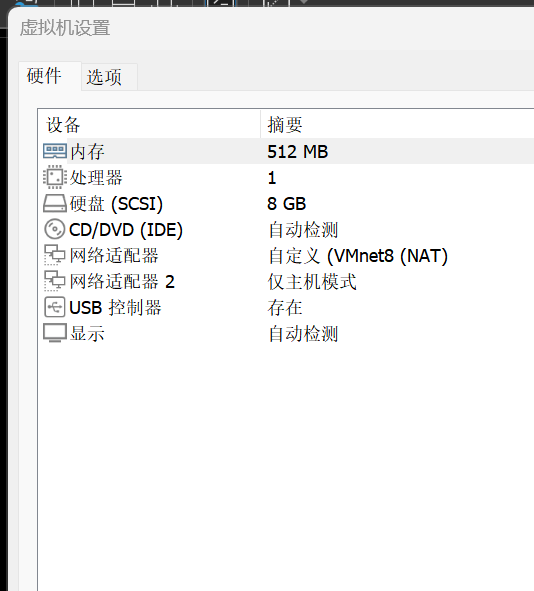Click the 自定义 (VMnet8 (NAT) summary
This screenshot has height=591, width=534.
358,256
